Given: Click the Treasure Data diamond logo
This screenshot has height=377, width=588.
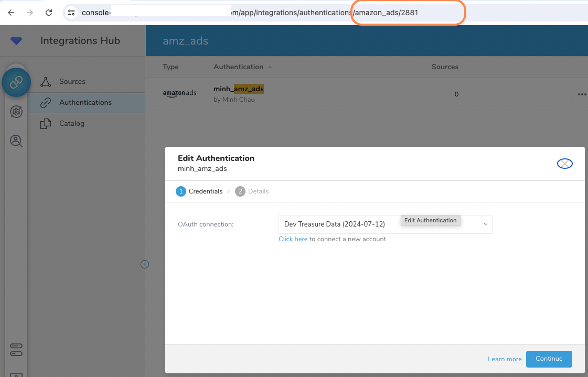Looking at the screenshot, I should (16, 40).
